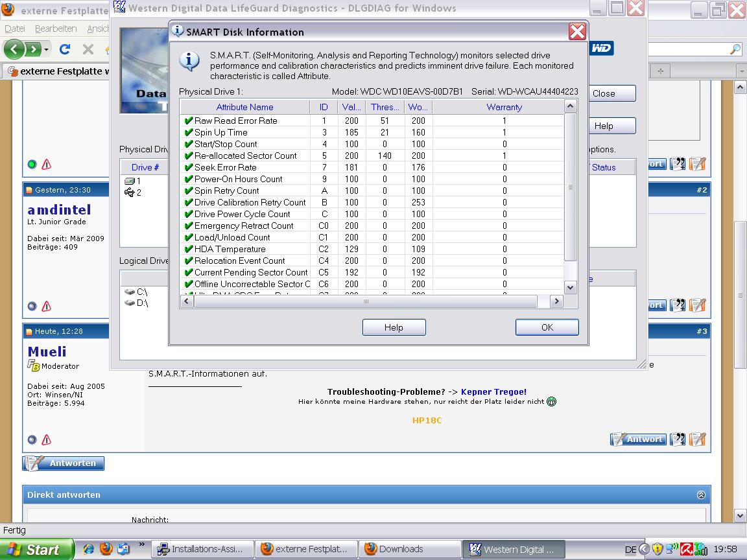Click multi-quote icon on Mueli's post
747x560 pixels.
point(678,439)
